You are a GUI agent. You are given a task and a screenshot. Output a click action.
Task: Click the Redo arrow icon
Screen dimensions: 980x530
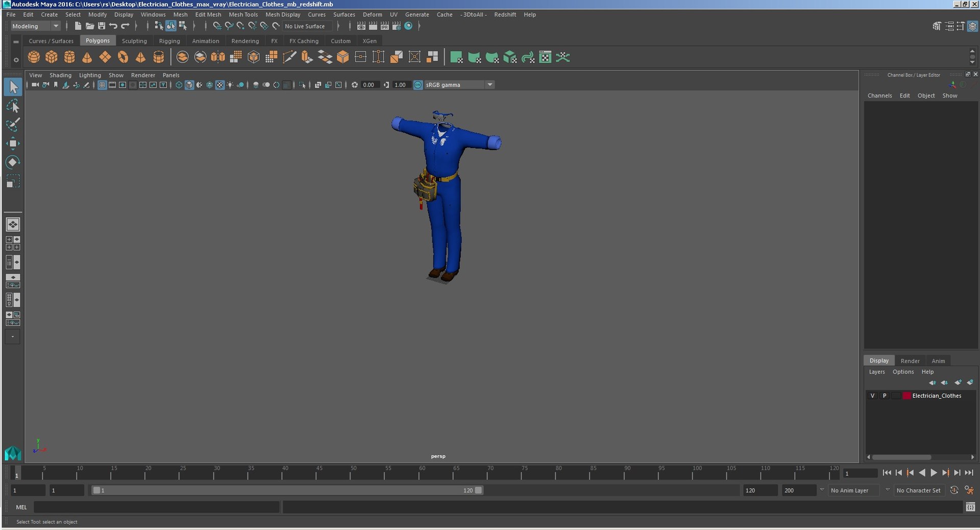(x=125, y=26)
